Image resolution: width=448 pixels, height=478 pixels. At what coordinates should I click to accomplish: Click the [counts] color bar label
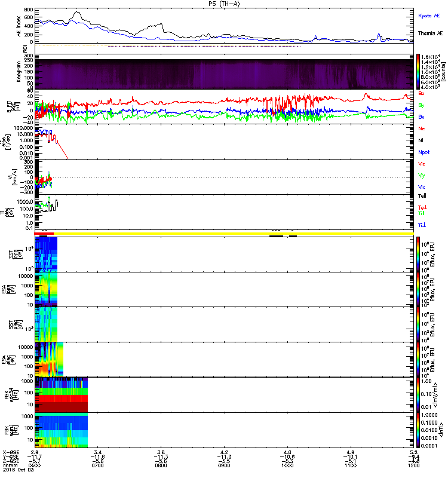click(443, 72)
